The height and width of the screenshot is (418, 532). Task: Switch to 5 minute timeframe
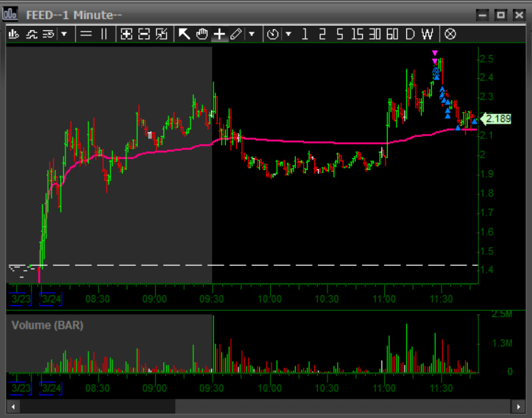(340, 35)
